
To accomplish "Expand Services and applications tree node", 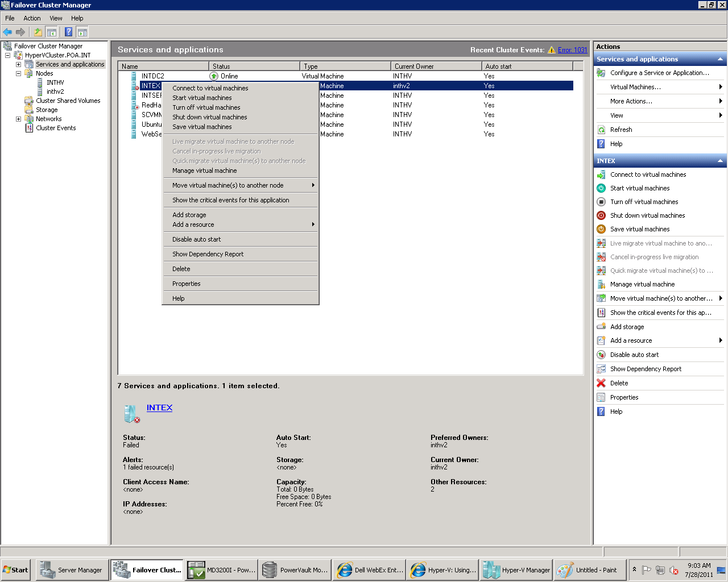I will tap(18, 64).
